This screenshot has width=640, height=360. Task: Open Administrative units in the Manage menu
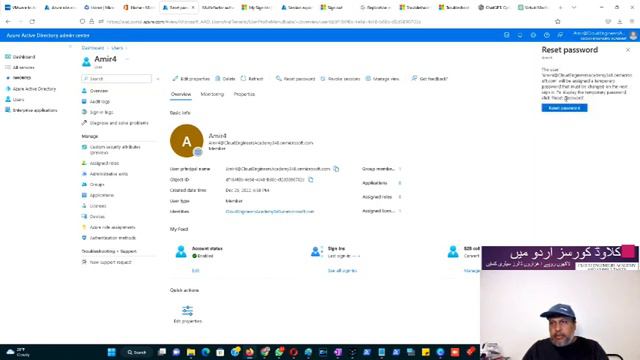(x=109, y=173)
